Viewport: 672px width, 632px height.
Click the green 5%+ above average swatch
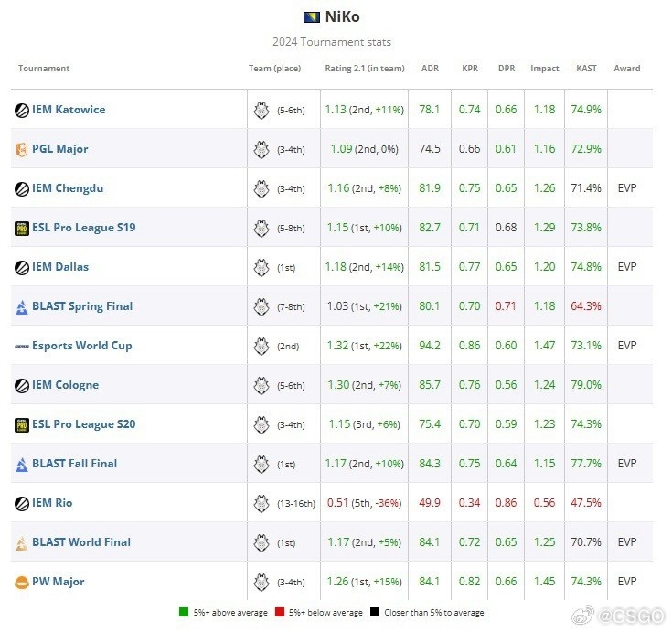pyautogui.click(x=186, y=613)
